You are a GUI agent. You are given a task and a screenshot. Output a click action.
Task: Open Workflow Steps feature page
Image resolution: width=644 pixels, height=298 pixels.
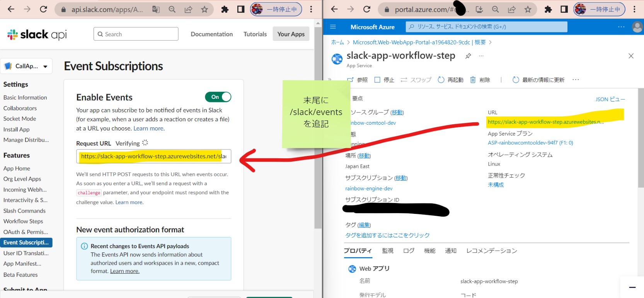click(23, 221)
